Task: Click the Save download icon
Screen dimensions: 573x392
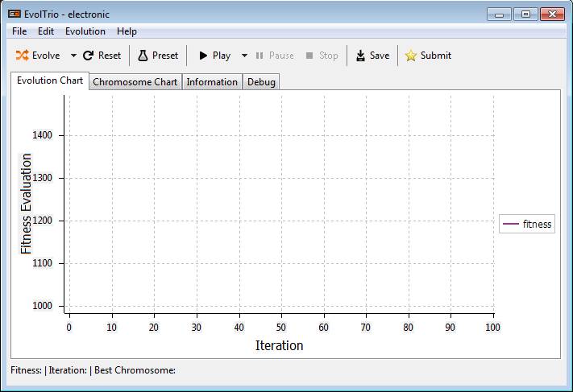Action: coord(360,56)
